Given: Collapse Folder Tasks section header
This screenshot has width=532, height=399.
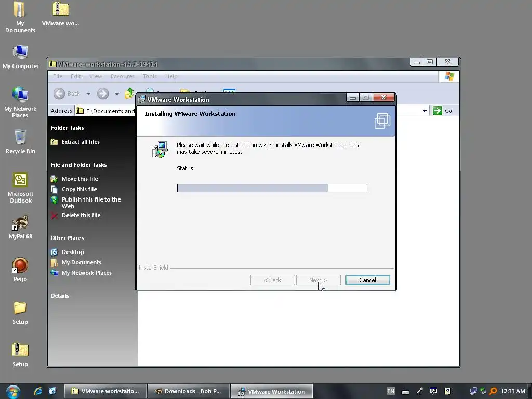Looking at the screenshot, I should (x=67, y=128).
